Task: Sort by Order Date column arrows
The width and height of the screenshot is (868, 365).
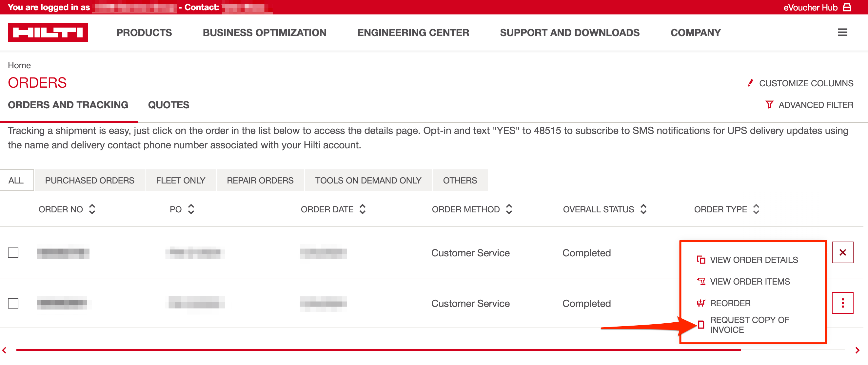Action: tap(363, 209)
